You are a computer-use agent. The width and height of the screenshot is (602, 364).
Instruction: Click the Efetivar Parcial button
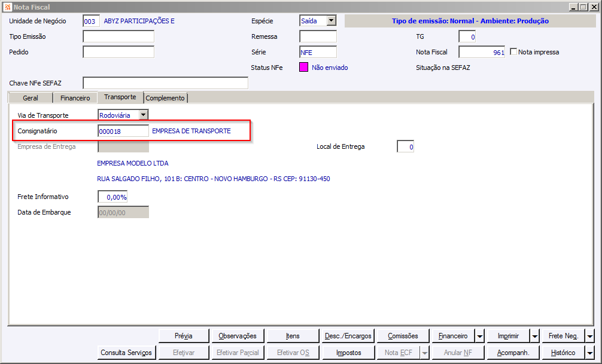[238, 353]
